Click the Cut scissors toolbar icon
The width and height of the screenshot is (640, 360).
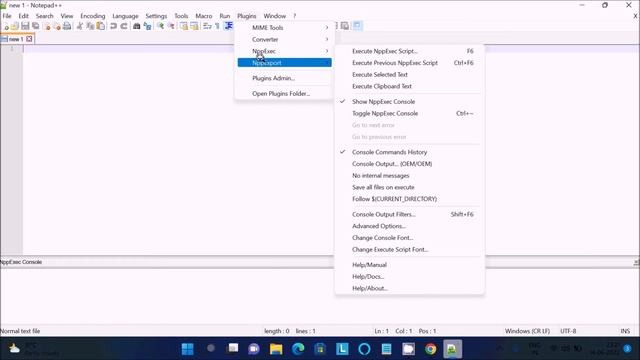click(x=80, y=27)
